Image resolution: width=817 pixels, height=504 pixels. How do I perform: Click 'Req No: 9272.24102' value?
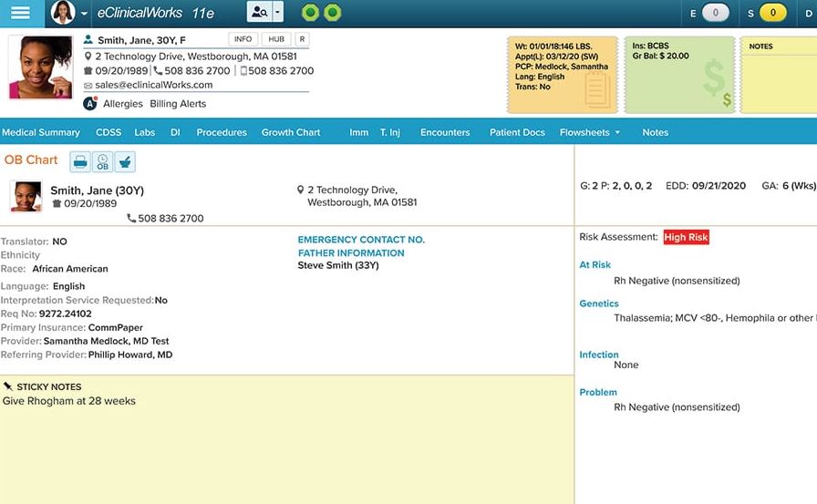pyautogui.click(x=65, y=314)
